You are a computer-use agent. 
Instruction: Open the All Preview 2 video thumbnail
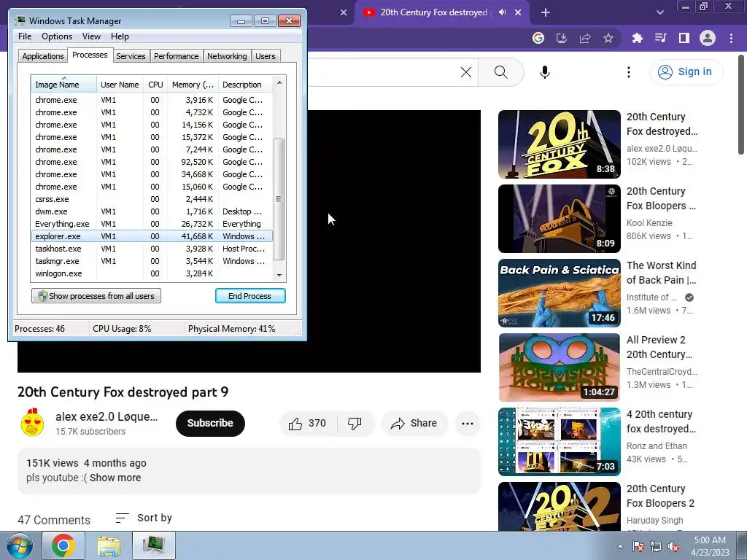point(560,367)
